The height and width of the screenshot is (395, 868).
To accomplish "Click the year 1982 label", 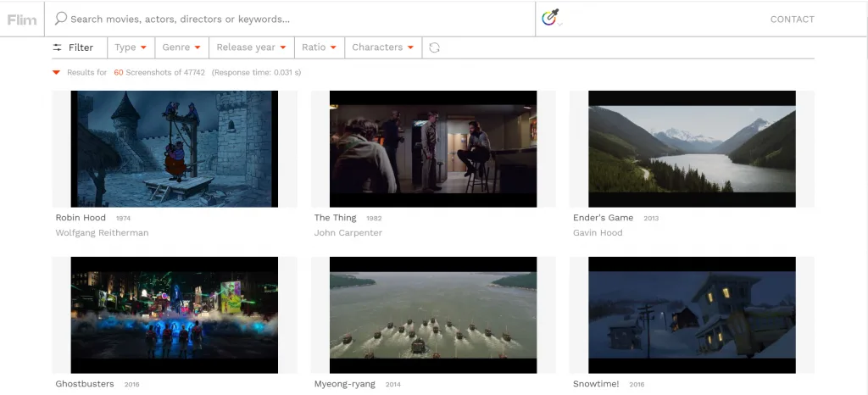I will pyautogui.click(x=374, y=219).
